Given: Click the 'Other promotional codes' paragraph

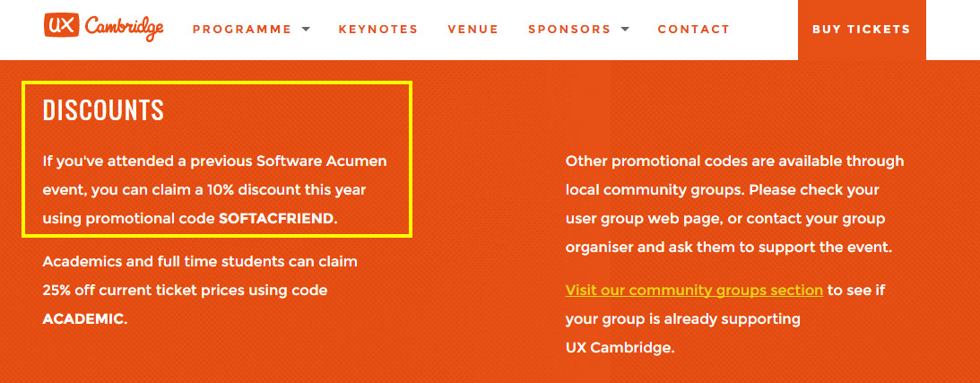Looking at the screenshot, I should pyautogui.click(x=734, y=205).
